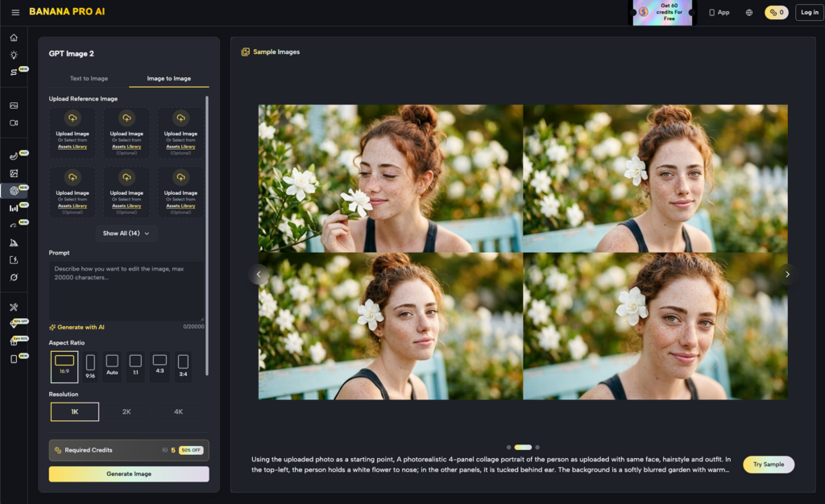Image resolution: width=825 pixels, height=504 pixels.
Task: Select the 9:16 aspect ratio
Action: point(90,366)
